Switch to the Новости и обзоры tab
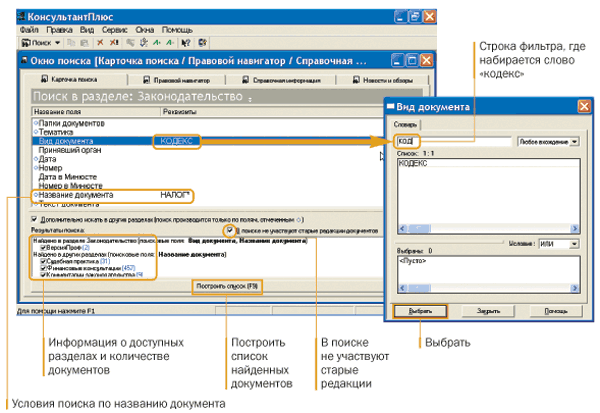 coord(383,80)
